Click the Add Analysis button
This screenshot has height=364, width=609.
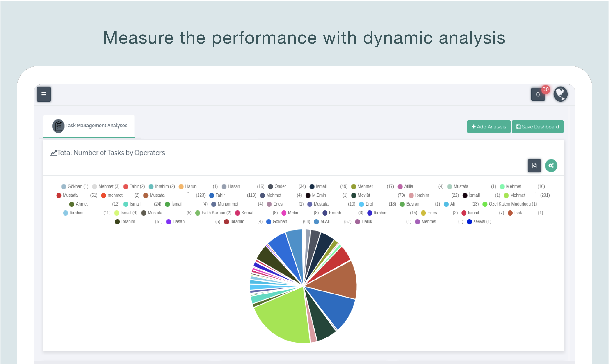[x=488, y=127]
